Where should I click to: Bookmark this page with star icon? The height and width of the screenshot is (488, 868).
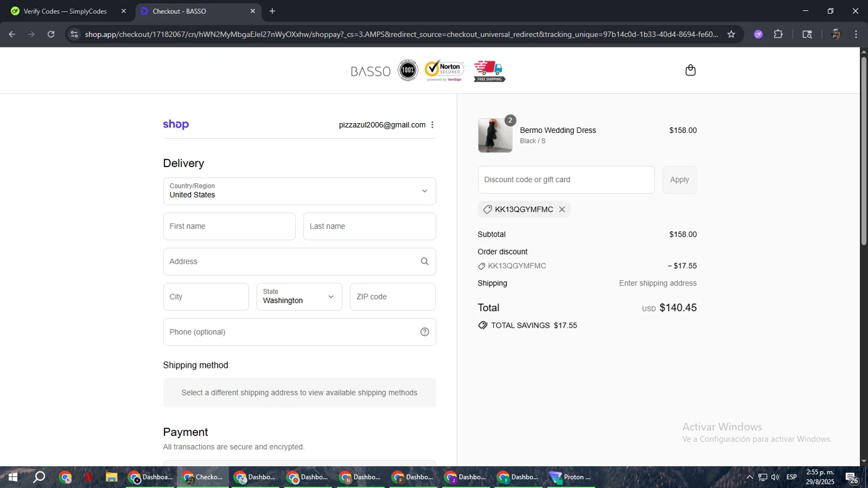coord(731,34)
